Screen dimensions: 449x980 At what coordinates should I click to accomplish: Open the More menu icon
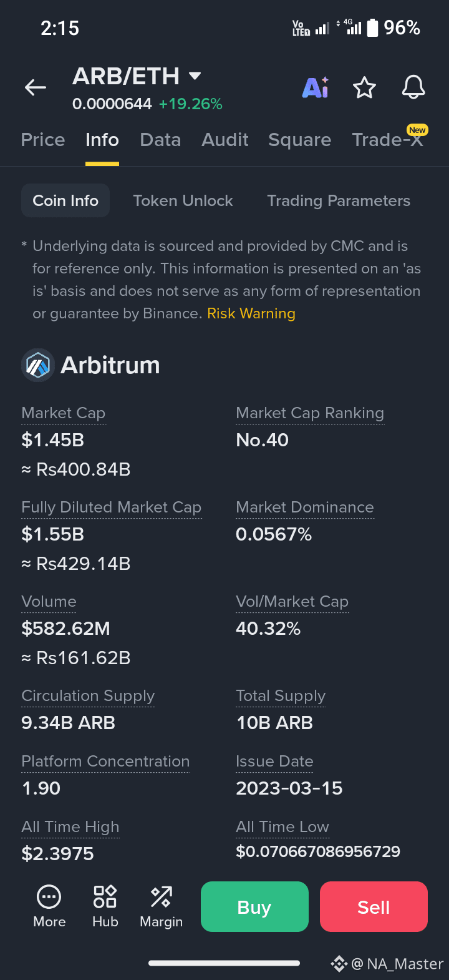pos(49,897)
